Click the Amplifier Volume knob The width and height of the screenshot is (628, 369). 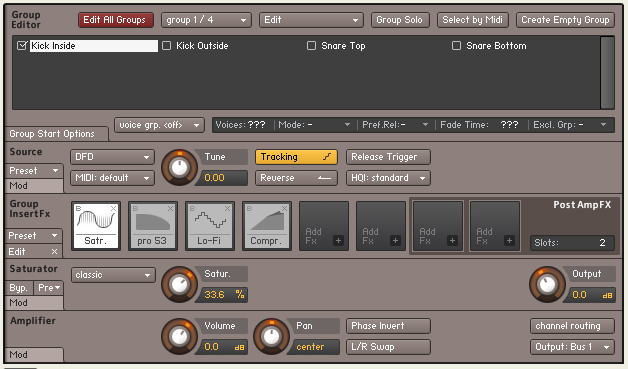click(x=179, y=337)
